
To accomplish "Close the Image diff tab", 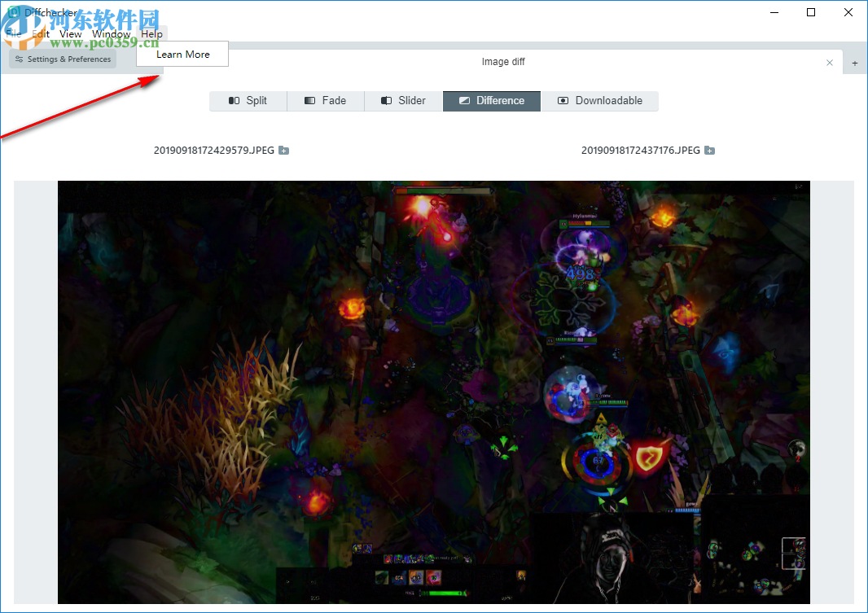I will (x=829, y=63).
